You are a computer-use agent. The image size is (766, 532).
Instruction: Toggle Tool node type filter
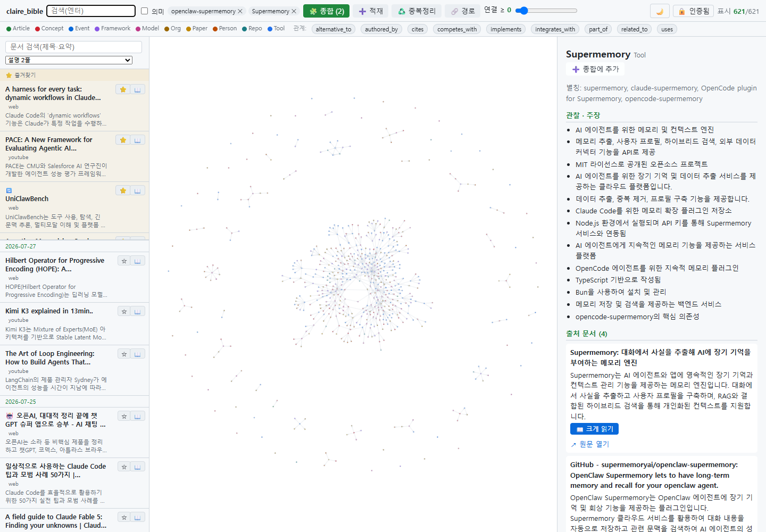[276, 29]
